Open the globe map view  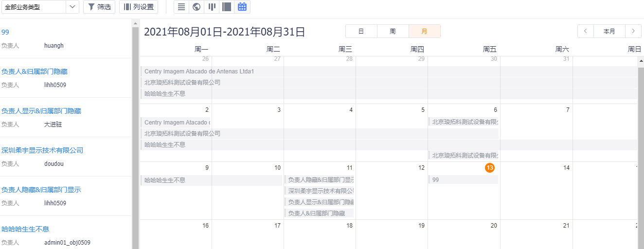coord(196,7)
